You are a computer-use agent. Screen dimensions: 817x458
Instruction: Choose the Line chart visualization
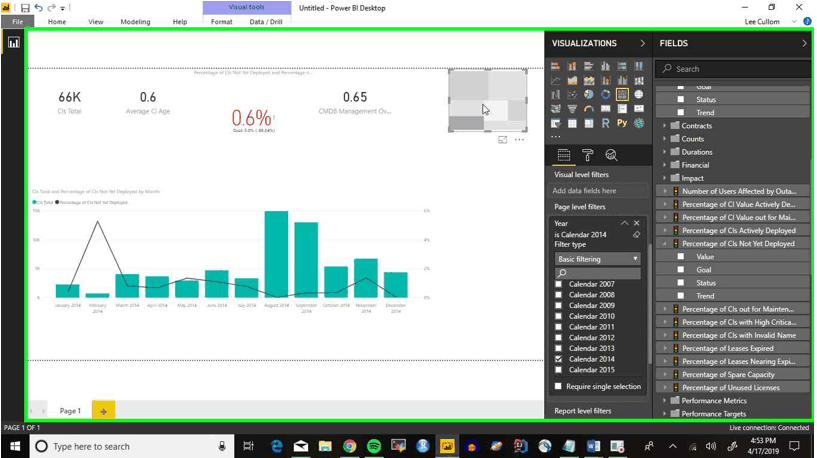(555, 80)
